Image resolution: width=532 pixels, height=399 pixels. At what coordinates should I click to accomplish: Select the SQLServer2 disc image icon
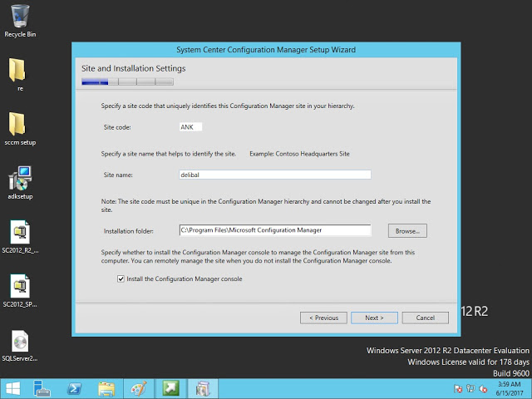pyautogui.click(x=20, y=342)
